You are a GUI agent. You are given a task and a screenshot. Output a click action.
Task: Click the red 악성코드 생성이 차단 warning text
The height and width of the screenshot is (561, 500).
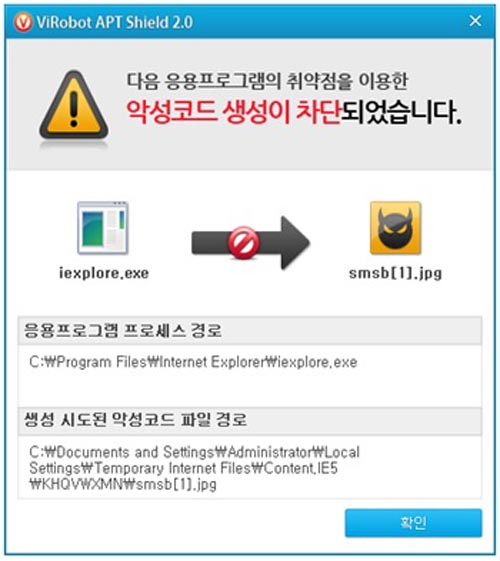233,112
